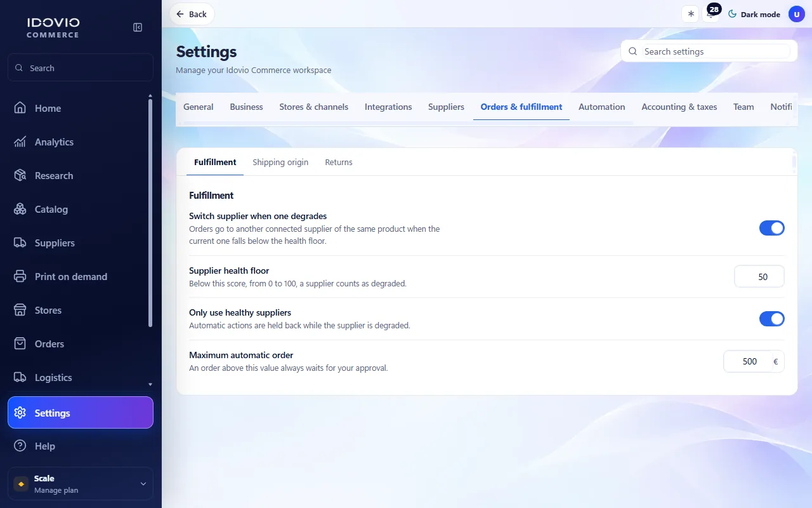Viewport: 812px width, 508px height.
Task: Select the Automation tab
Action: pyautogui.click(x=602, y=107)
